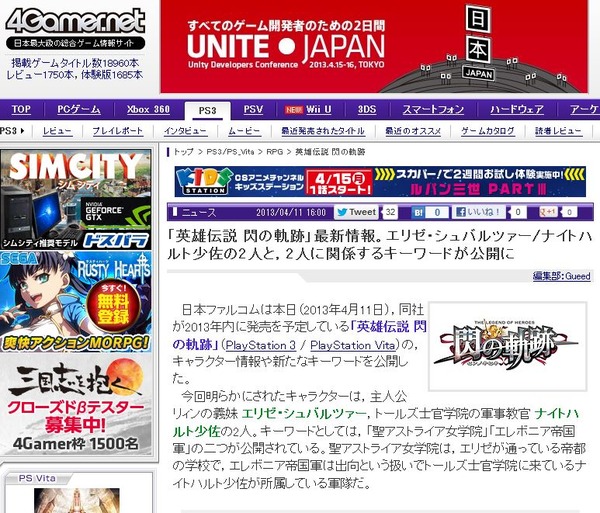Open the tweet count bubble showing 32
Viewport: 600px width, 513px height.
pyautogui.click(x=390, y=212)
